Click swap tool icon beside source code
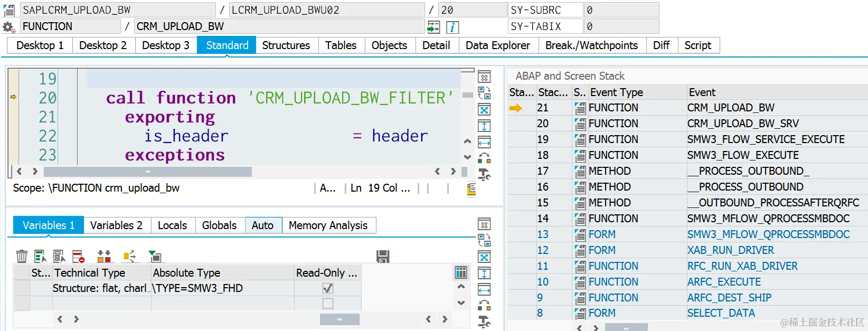Viewport: 868px width, 331px height. click(484, 93)
